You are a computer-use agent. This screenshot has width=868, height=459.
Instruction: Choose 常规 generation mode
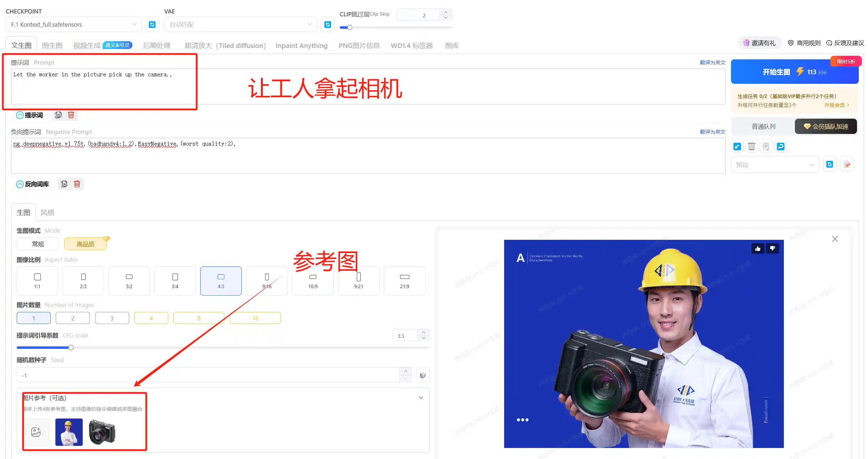point(38,244)
